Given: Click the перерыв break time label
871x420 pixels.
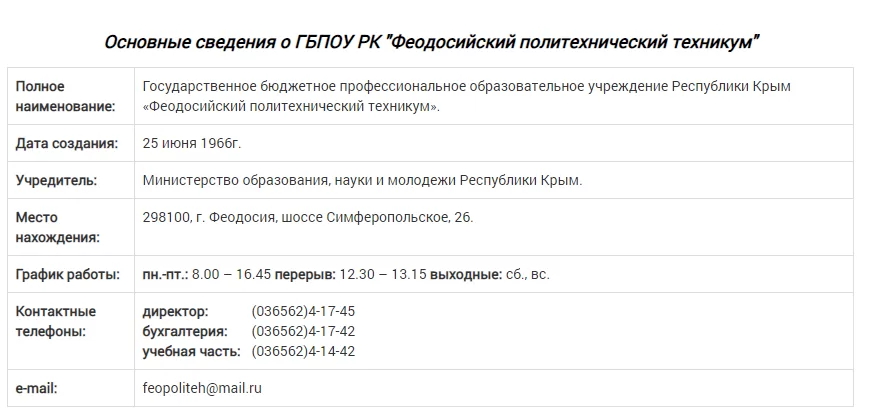Looking at the screenshot, I should (305, 274).
